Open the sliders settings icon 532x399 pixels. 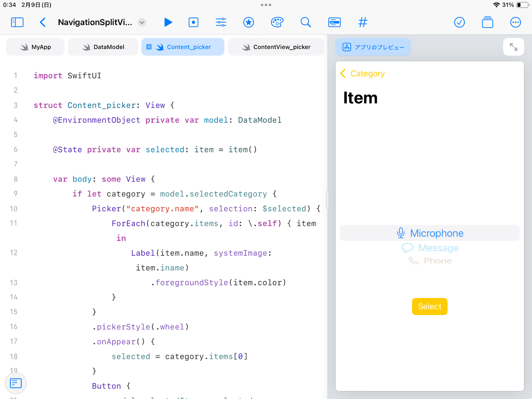click(x=221, y=22)
